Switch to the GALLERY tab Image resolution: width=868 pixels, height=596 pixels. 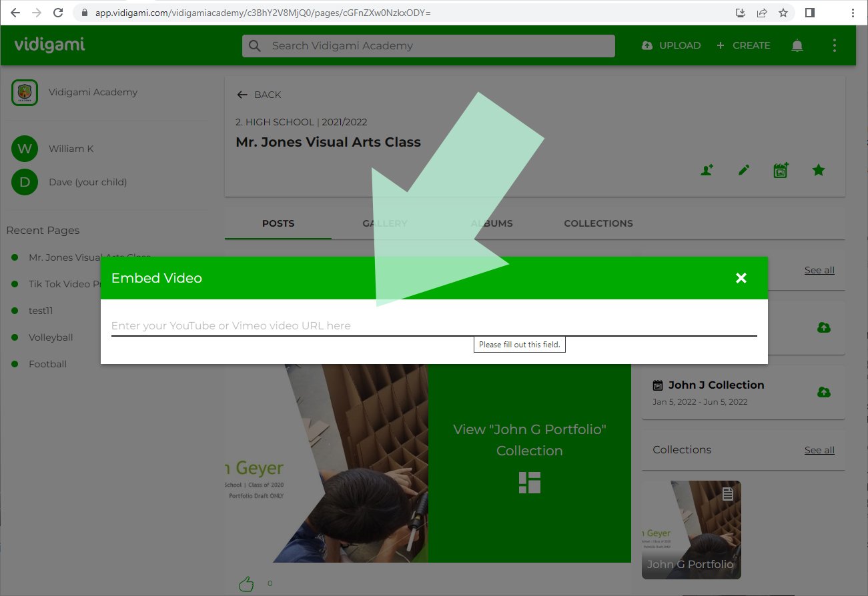385,223
